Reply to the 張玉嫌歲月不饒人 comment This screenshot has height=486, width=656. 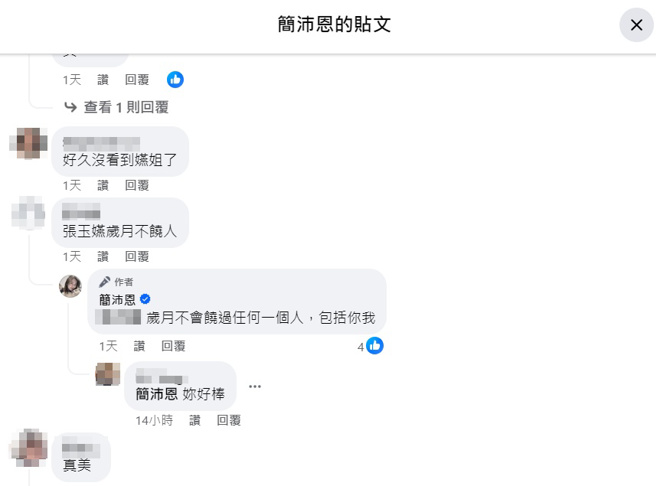pyautogui.click(x=137, y=256)
